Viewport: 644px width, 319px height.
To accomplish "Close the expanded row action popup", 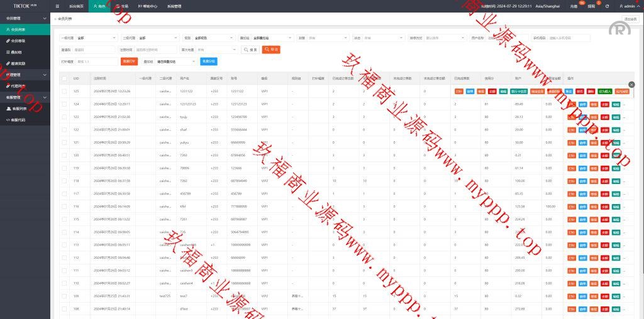I will pyautogui.click(x=631, y=84).
